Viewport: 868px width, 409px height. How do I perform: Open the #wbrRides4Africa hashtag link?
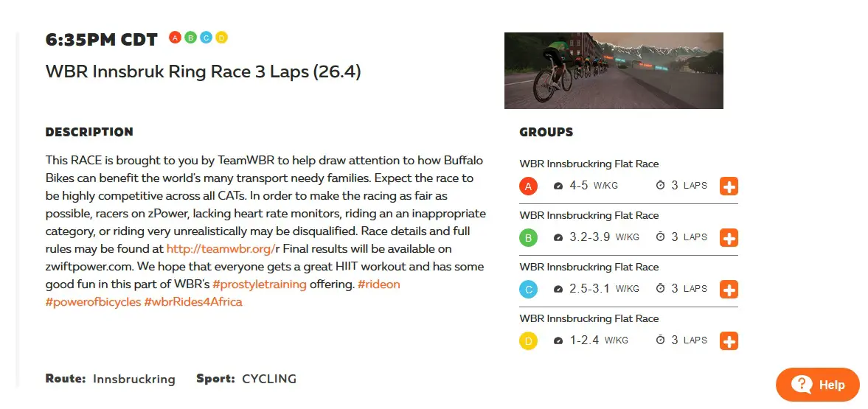point(193,302)
